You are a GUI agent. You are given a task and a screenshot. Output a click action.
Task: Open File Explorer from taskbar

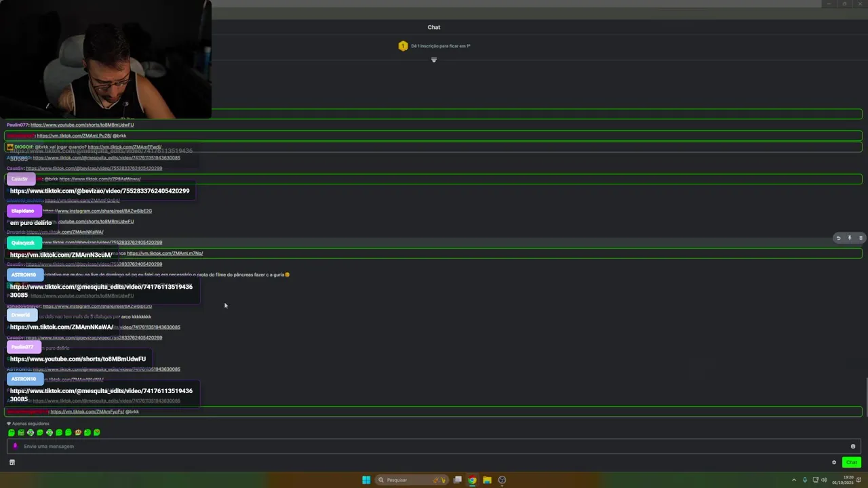point(487,480)
